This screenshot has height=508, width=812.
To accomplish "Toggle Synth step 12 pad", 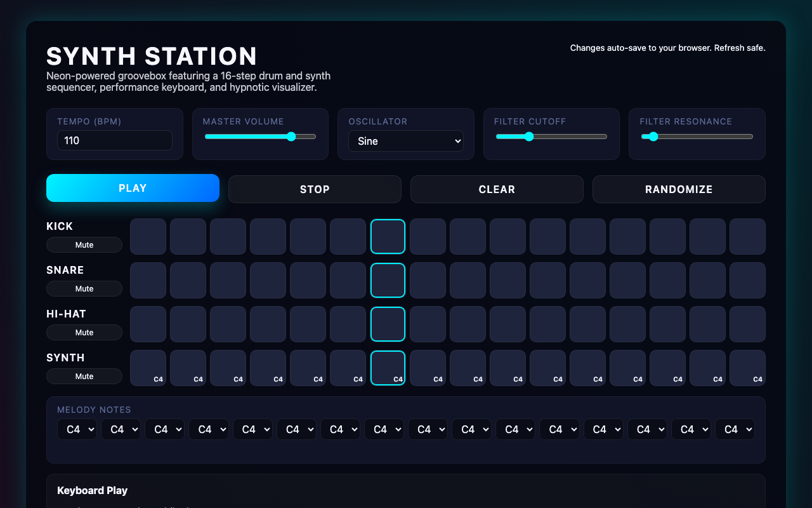I will [x=588, y=368].
